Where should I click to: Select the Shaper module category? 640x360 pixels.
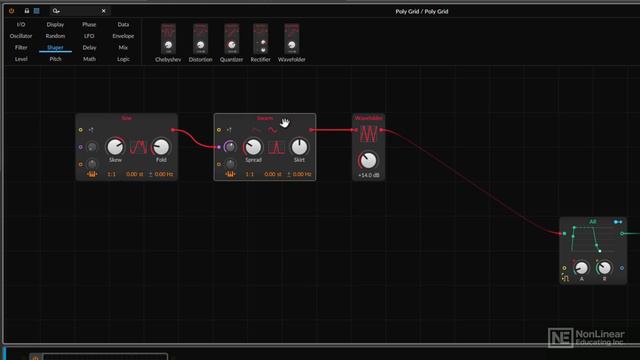[55, 47]
